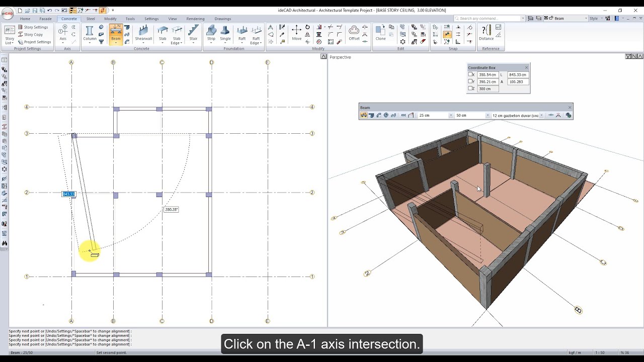Toggle the Z lock checkbox in Coordinate Box
Image resolution: width=644 pixels, height=362 pixels.
(x=470, y=88)
